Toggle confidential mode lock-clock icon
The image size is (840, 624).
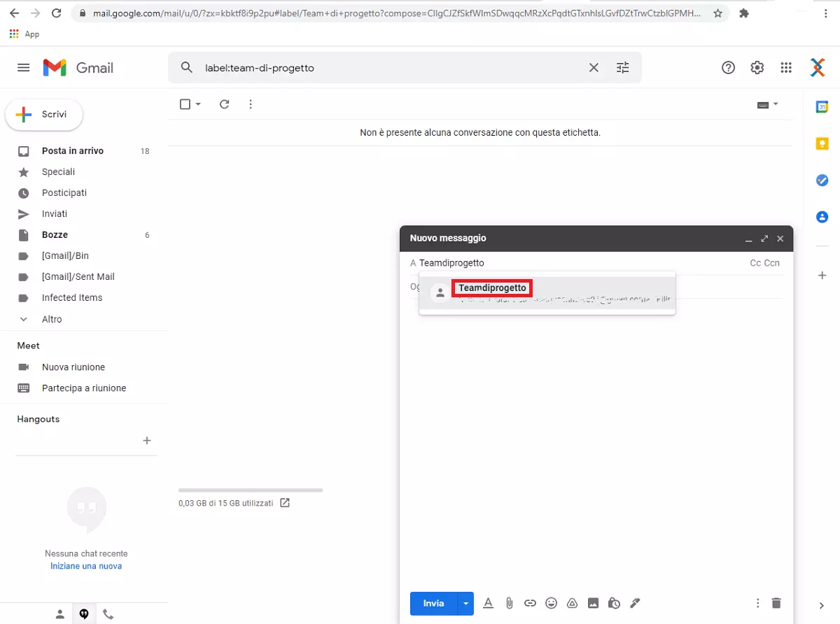614,603
